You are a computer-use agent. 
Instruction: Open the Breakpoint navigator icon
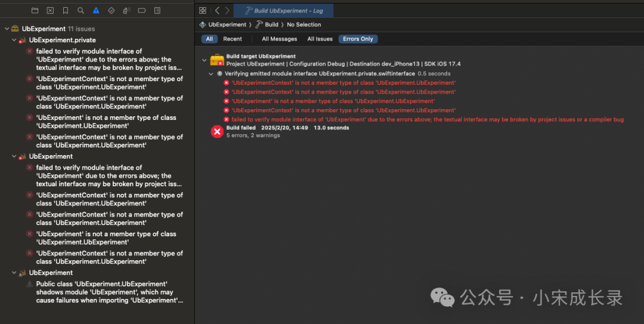pyautogui.click(x=142, y=11)
